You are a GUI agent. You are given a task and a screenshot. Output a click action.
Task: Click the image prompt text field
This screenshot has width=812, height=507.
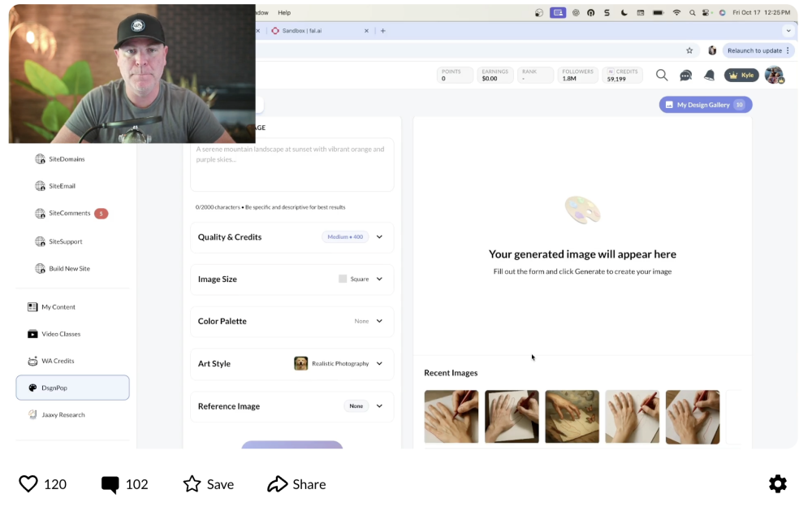click(292, 164)
